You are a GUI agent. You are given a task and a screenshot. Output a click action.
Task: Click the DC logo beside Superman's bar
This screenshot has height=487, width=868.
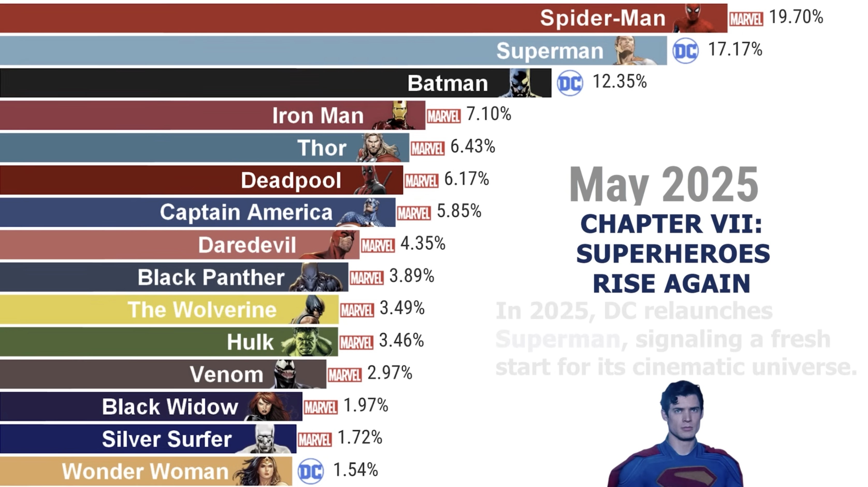[685, 51]
